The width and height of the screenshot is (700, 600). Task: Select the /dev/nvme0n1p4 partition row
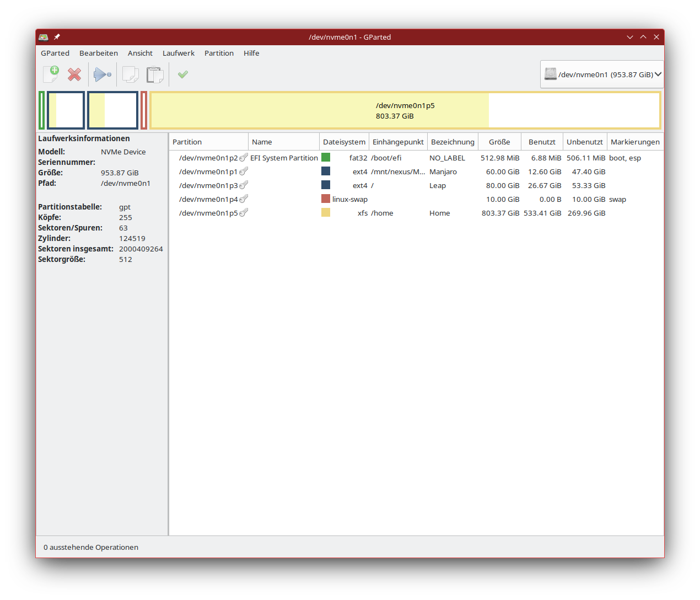click(416, 199)
